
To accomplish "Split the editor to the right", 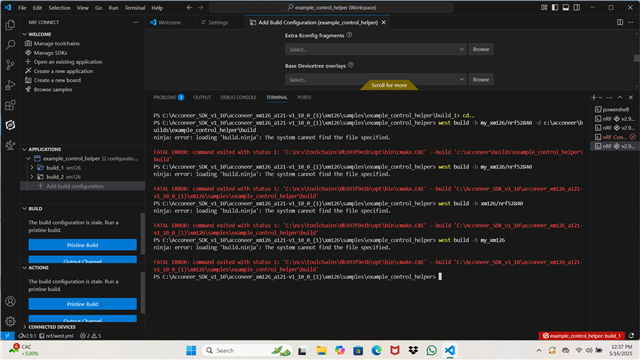I will click(620, 22).
